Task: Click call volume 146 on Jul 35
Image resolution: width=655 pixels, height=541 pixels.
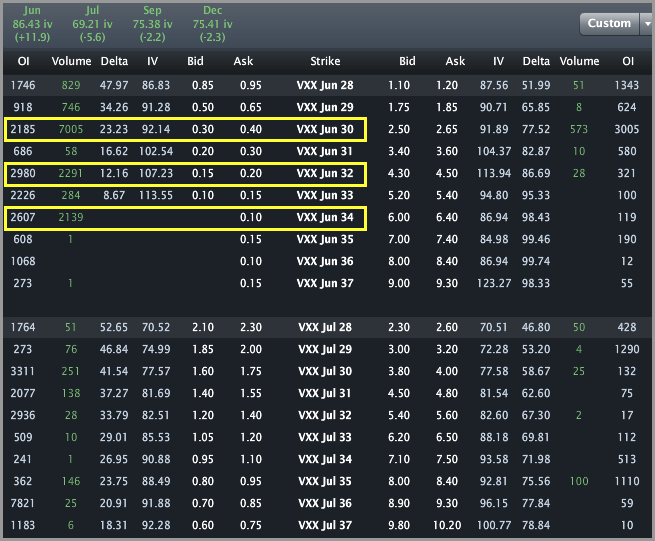Action: pyautogui.click(x=71, y=481)
